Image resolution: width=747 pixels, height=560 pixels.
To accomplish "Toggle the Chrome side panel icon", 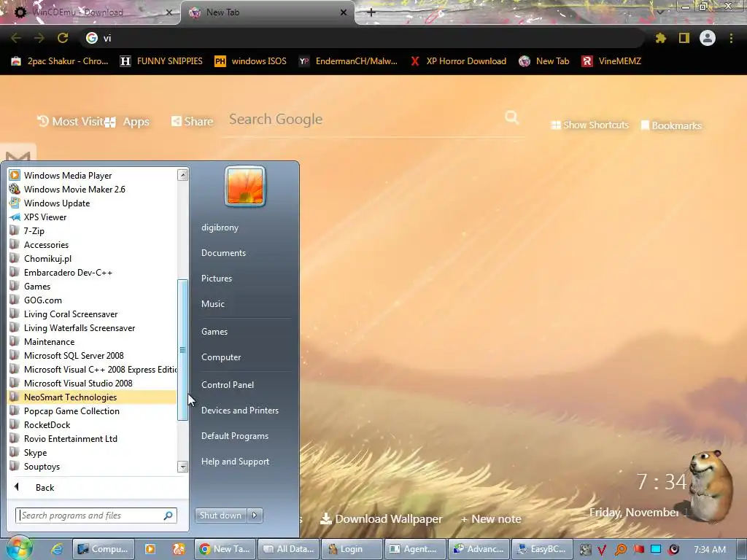I will coord(684,38).
